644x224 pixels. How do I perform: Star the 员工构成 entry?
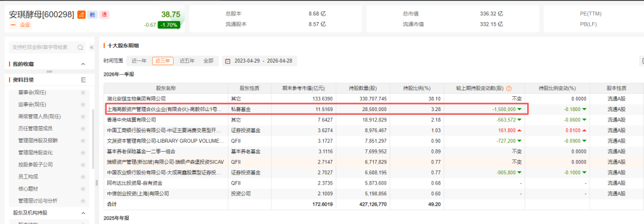[83, 177]
